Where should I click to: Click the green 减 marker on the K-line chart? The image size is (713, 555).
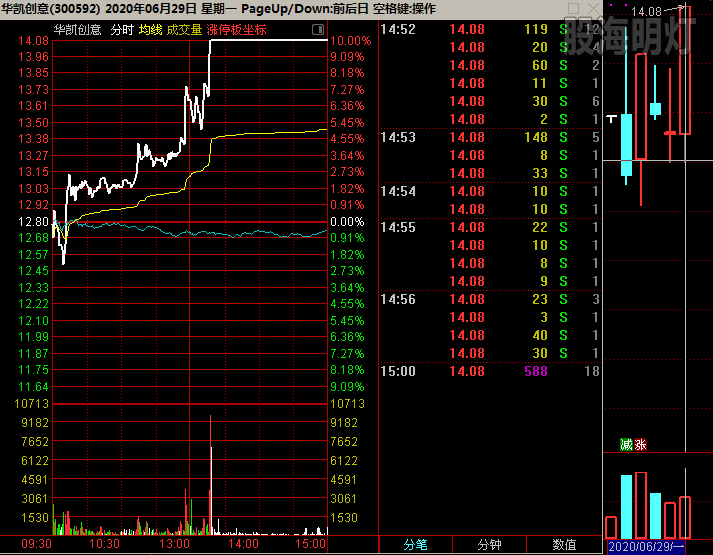(x=627, y=445)
